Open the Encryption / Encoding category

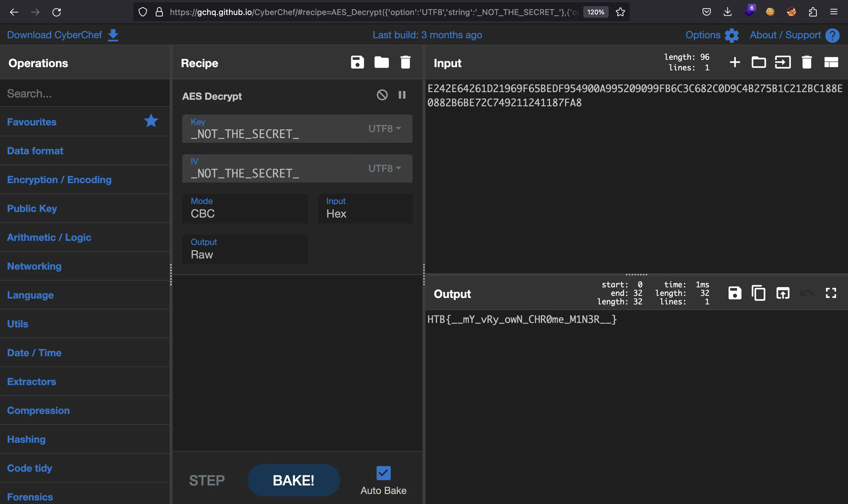coord(59,179)
